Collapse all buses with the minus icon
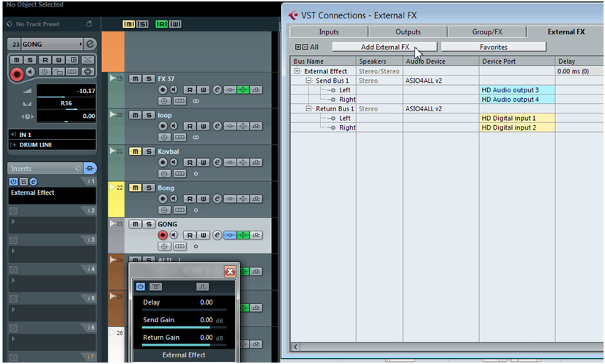Viewport: 605px width, 364px height. 305,47
